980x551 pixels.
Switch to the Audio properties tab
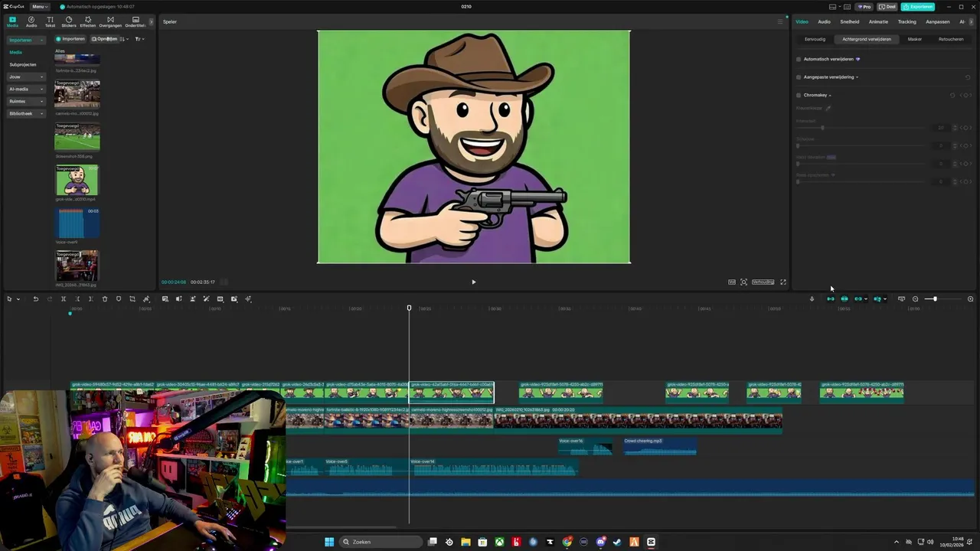(824, 21)
